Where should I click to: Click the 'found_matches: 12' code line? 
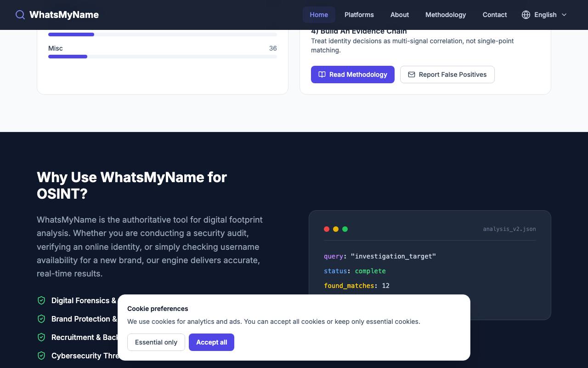coord(356,286)
